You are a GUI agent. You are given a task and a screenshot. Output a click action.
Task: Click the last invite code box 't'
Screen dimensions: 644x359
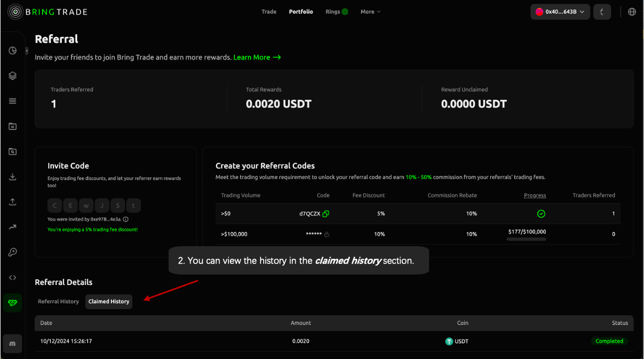133,206
